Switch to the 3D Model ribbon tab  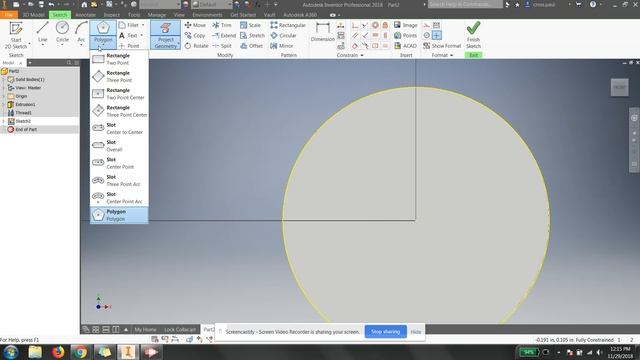(x=33, y=15)
